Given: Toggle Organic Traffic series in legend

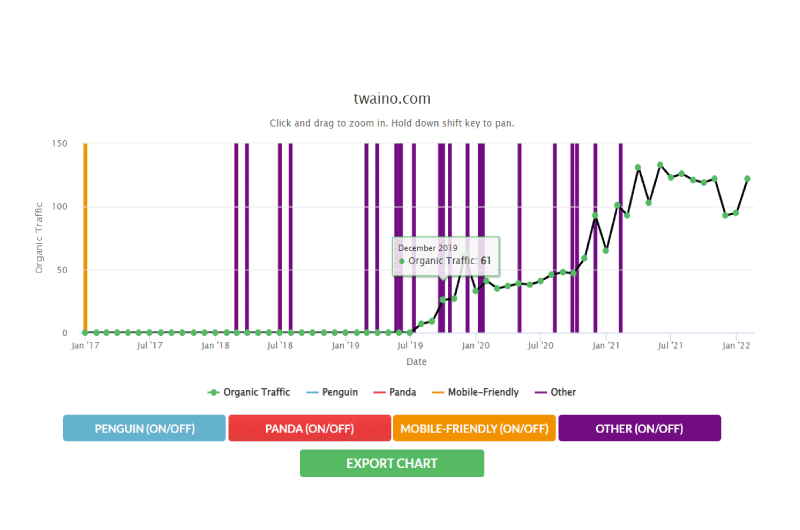Looking at the screenshot, I should pos(248,392).
